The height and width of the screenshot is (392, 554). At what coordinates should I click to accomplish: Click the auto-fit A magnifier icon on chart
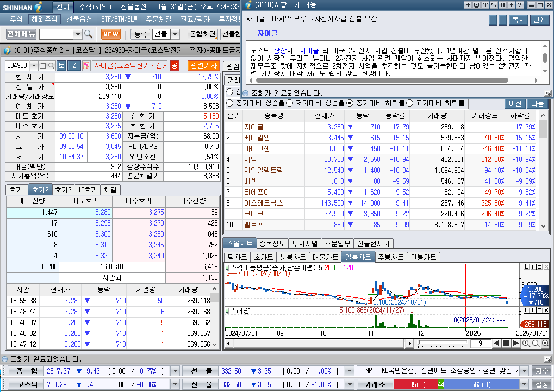click(545, 343)
